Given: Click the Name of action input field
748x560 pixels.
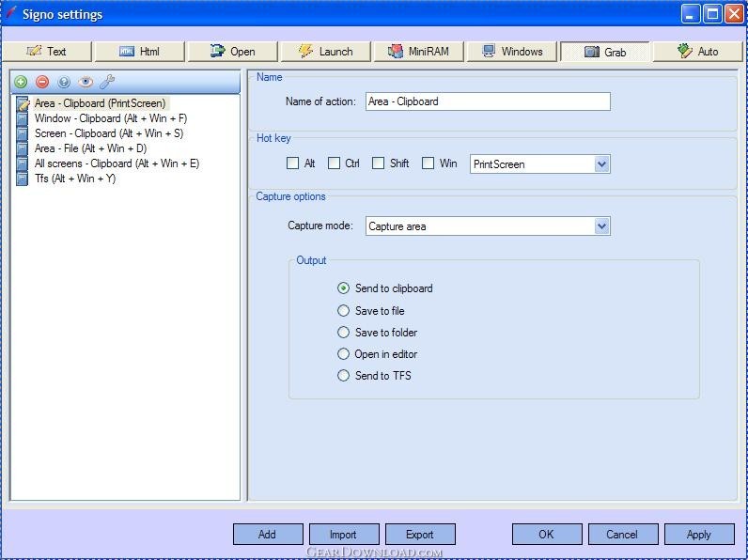Looking at the screenshot, I should coord(488,101).
